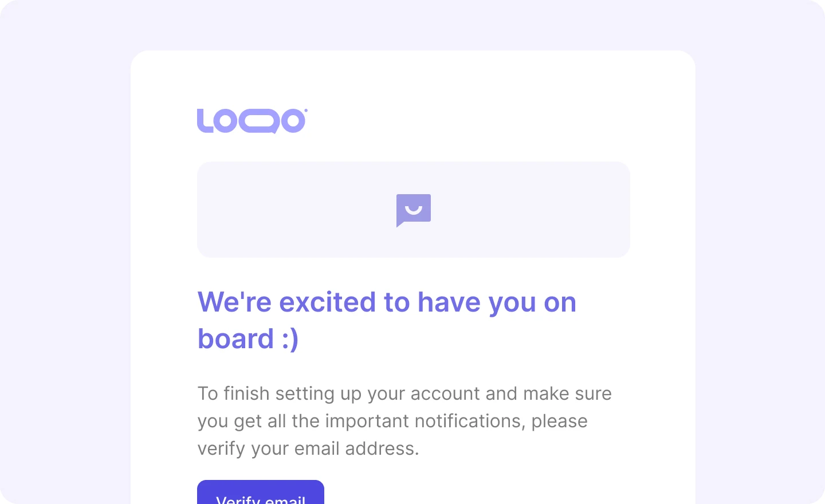Click the word "notifications" in the paragraph
Image resolution: width=825 pixels, height=504 pixels.
470,421
